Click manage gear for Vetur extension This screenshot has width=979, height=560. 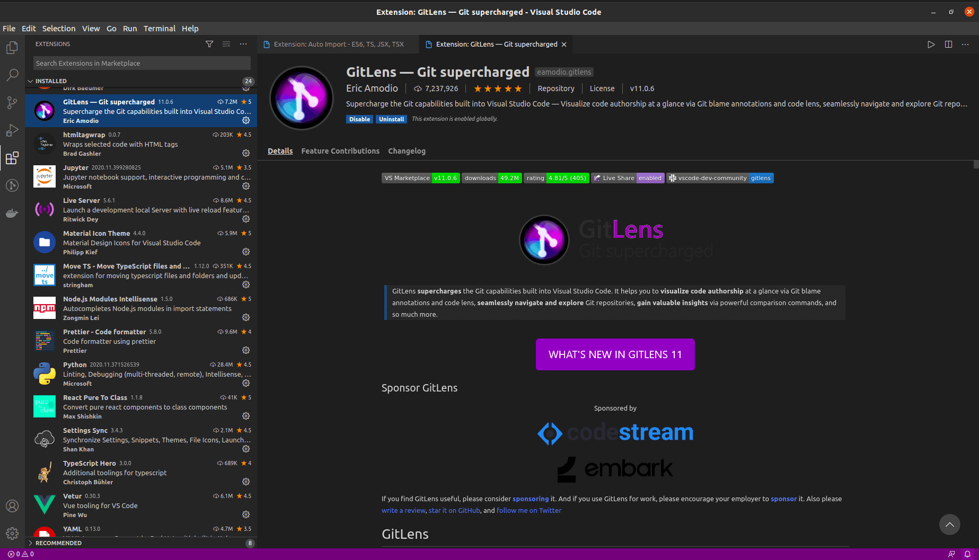point(246,514)
